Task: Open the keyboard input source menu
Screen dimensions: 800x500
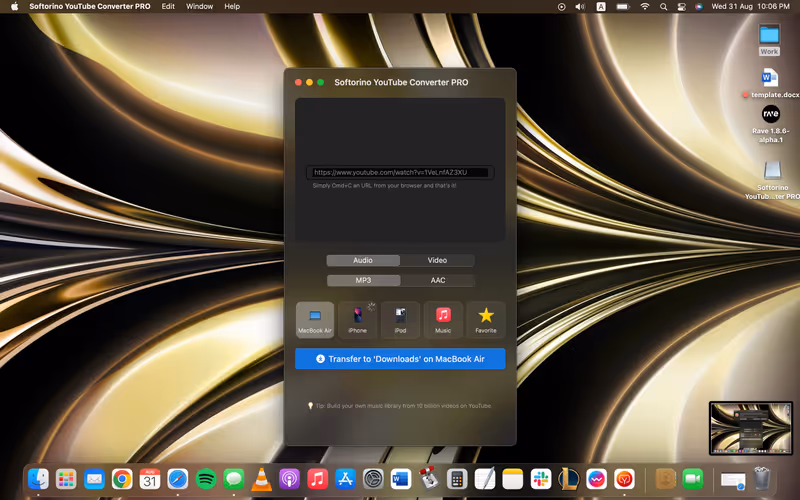Action: [x=601, y=7]
